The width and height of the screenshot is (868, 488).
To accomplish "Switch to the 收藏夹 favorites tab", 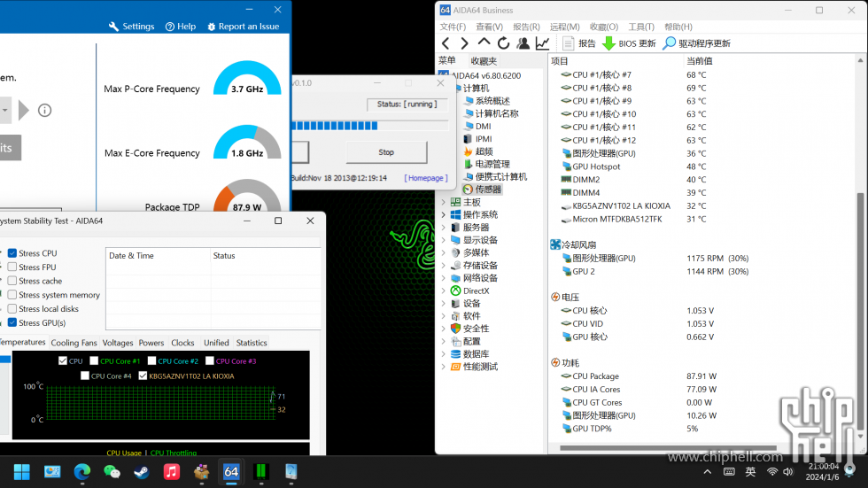I will click(x=484, y=61).
